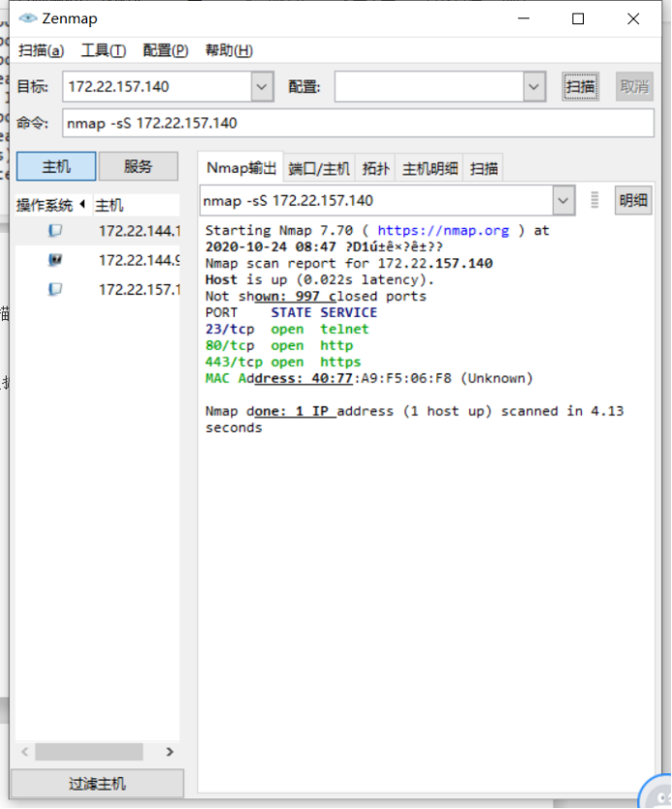Open the 帮助(H) menu

(229, 50)
